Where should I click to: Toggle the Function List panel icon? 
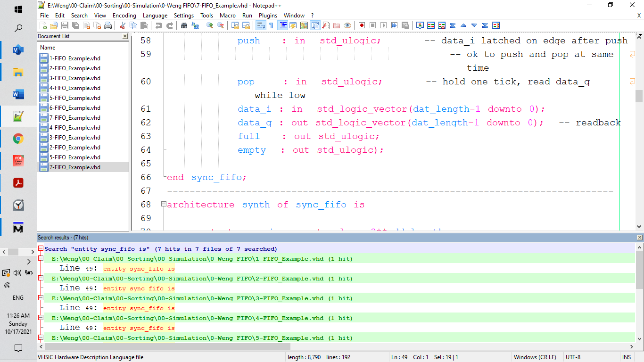point(326,25)
